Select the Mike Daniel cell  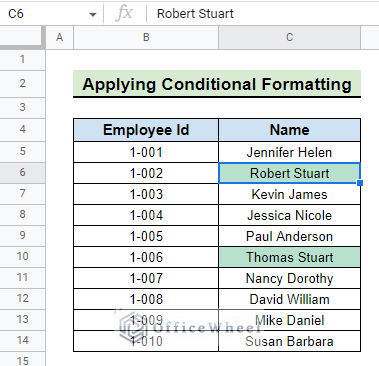point(289,320)
